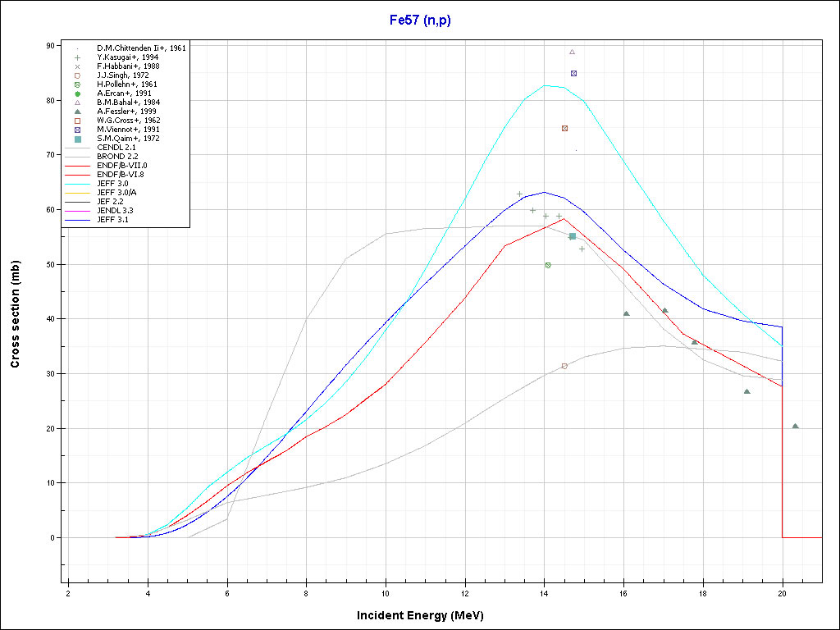
Task: Select M.Viennot crossed-square legend marker
Action: click(x=77, y=130)
